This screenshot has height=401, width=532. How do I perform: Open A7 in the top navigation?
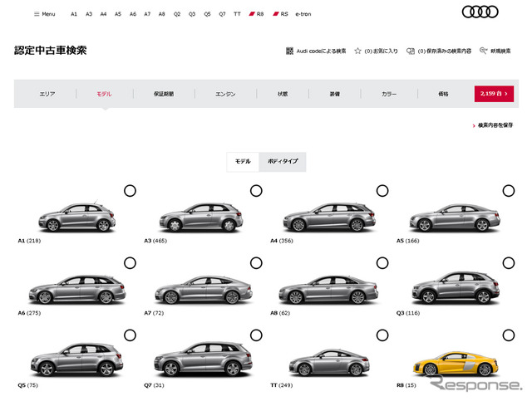pyautogui.click(x=147, y=14)
